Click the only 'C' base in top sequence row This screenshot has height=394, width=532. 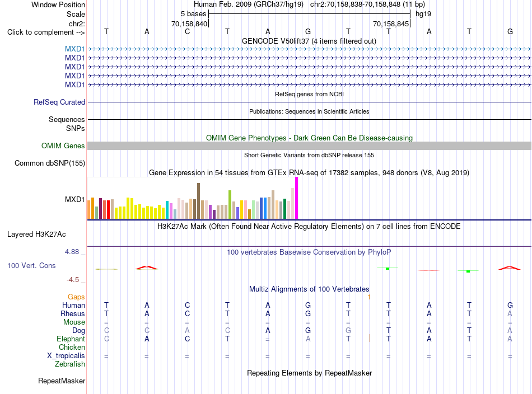click(187, 31)
